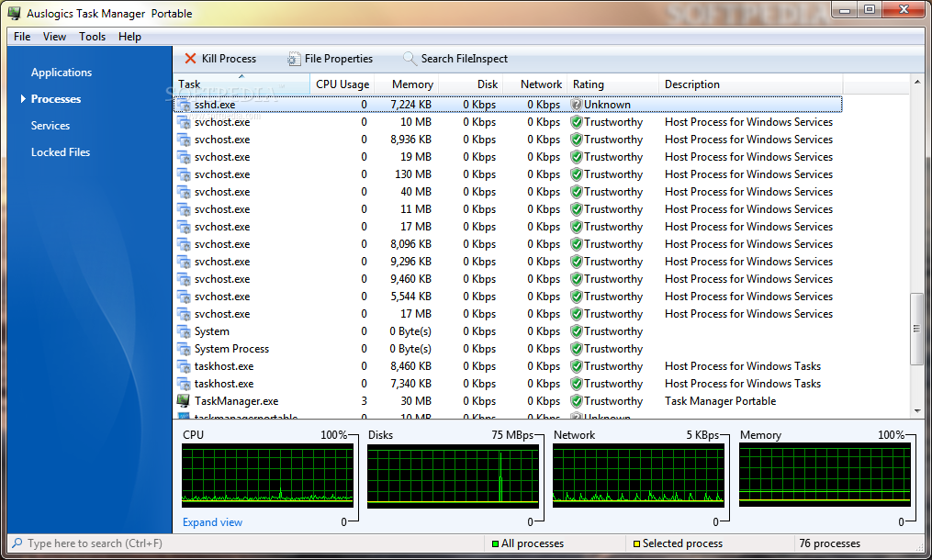
Task: Click the sshd.exe process icon
Action: click(x=185, y=105)
